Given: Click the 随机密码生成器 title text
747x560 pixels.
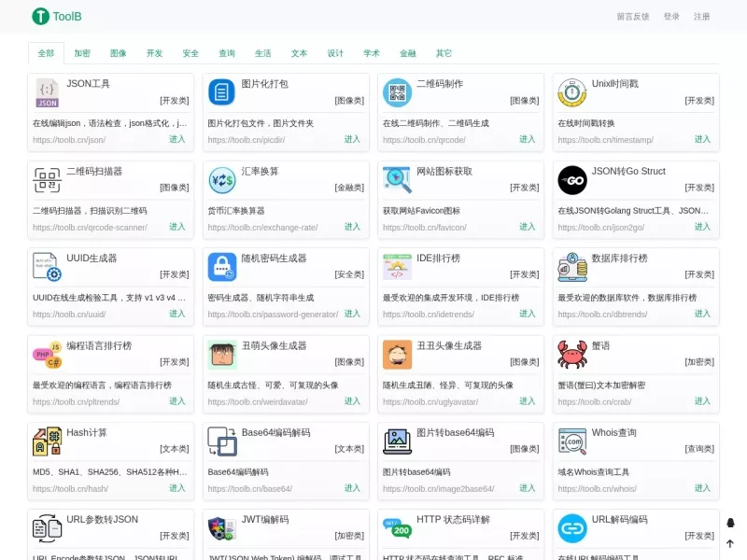Looking at the screenshot, I should [274, 259].
